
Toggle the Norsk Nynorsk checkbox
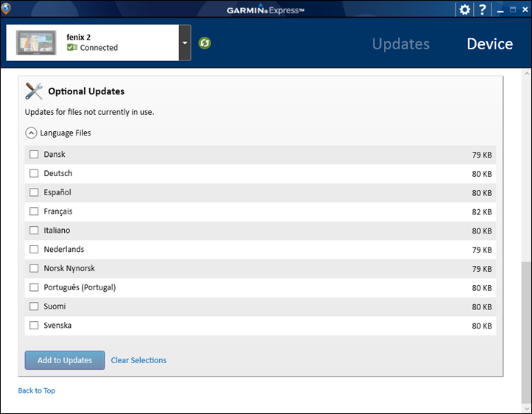pyautogui.click(x=34, y=269)
